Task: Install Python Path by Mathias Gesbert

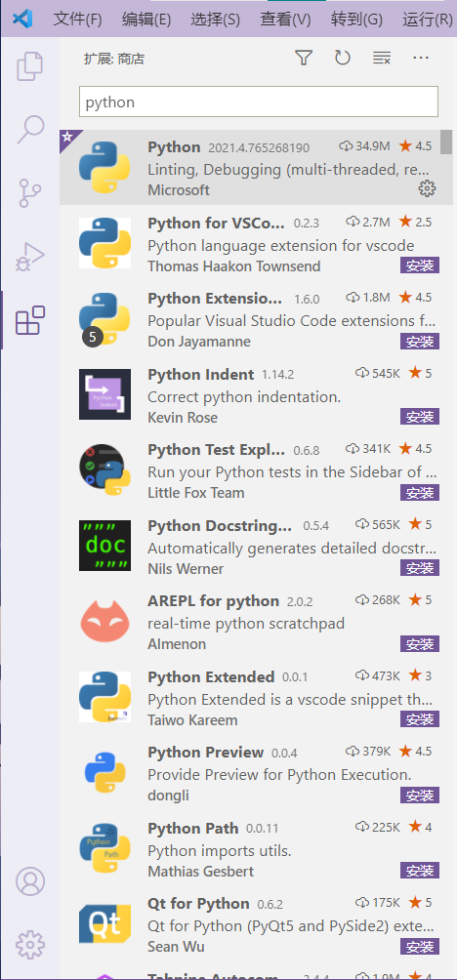Action: 420,871
